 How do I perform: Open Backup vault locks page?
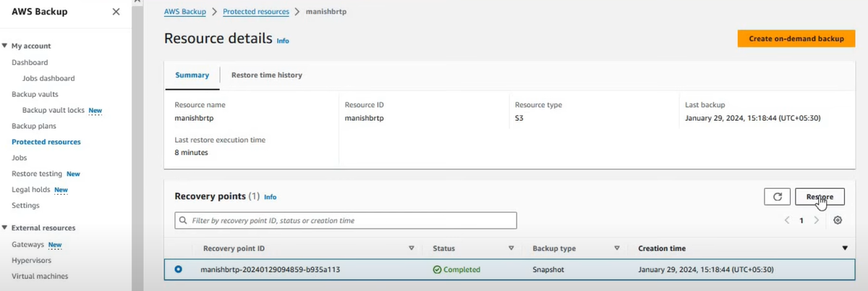[x=54, y=110]
